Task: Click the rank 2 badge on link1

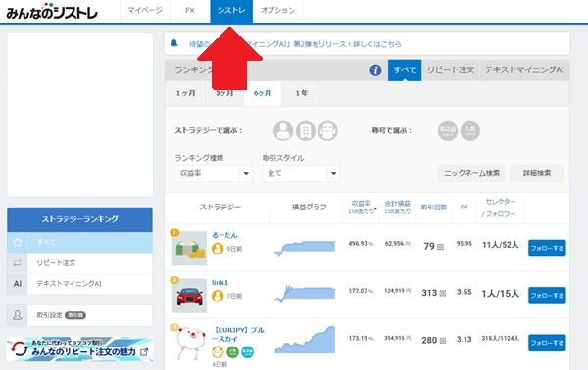Action: coord(174,280)
